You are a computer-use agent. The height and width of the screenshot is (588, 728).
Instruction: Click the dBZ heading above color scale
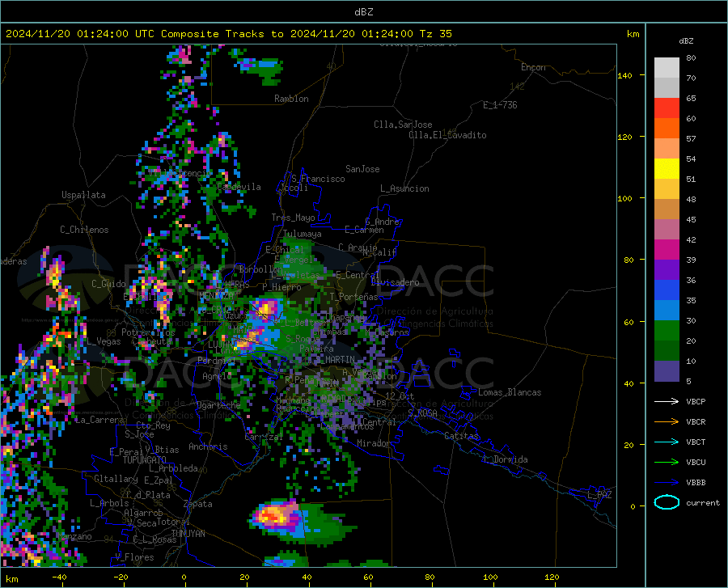click(686, 40)
